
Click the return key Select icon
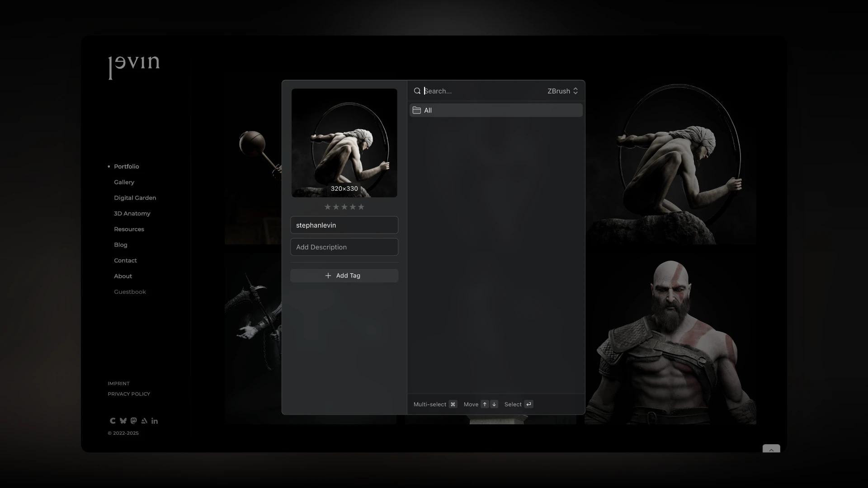[528, 404]
